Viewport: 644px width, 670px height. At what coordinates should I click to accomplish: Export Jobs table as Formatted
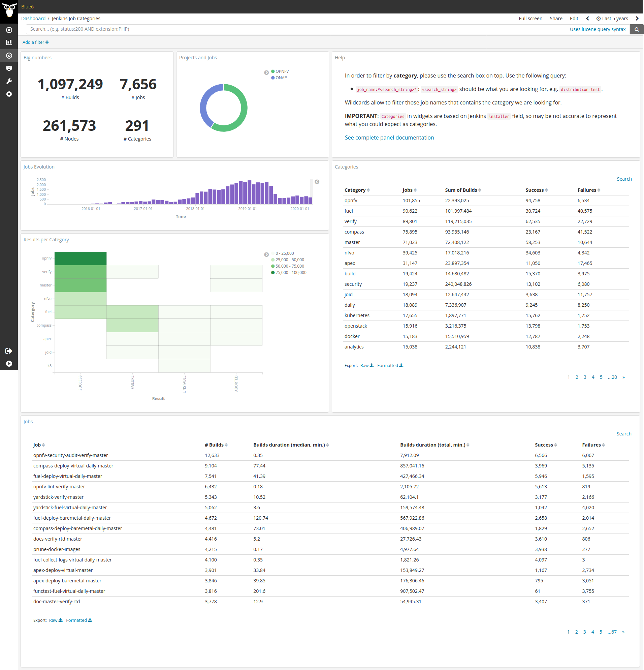79,620
